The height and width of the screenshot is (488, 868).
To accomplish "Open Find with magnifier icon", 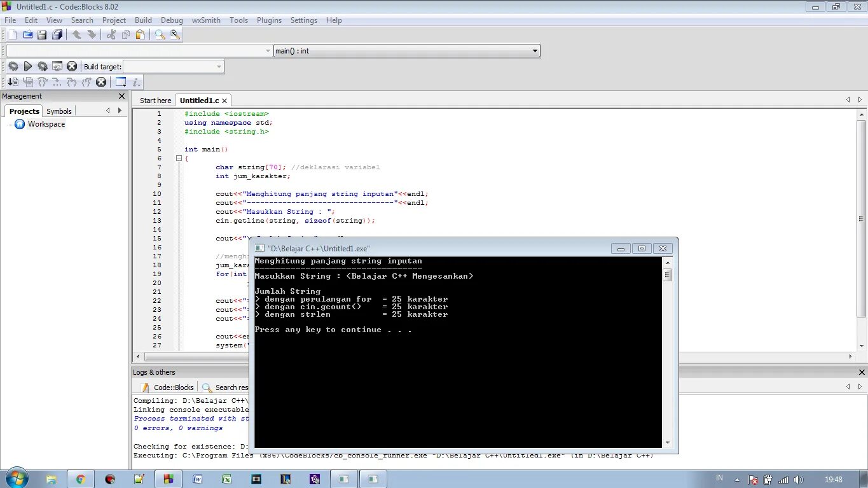I will (160, 35).
